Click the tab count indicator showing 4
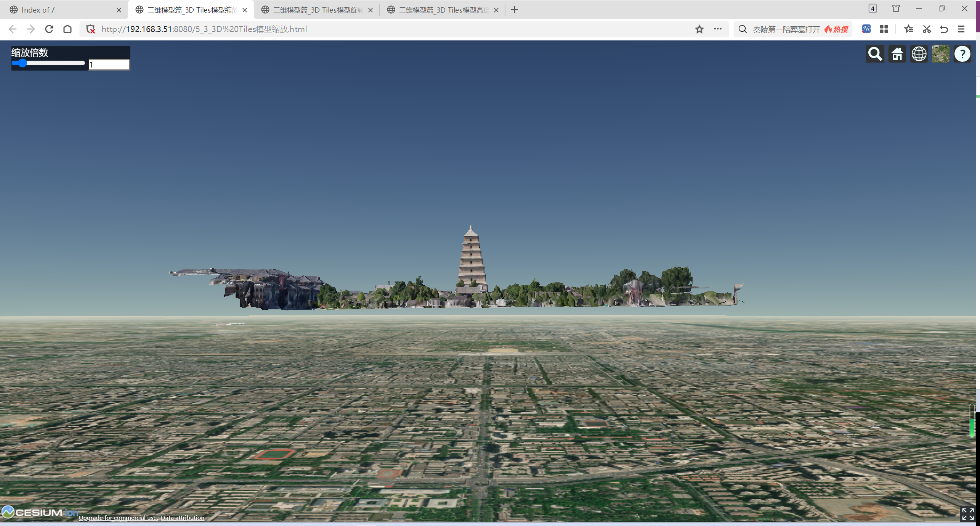Viewport: 980px width, 526px height. pos(873,9)
